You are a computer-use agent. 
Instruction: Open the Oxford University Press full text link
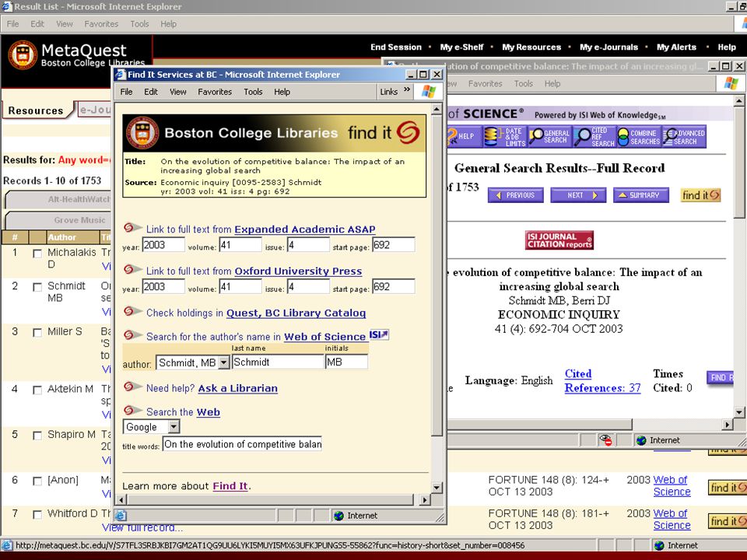298,271
